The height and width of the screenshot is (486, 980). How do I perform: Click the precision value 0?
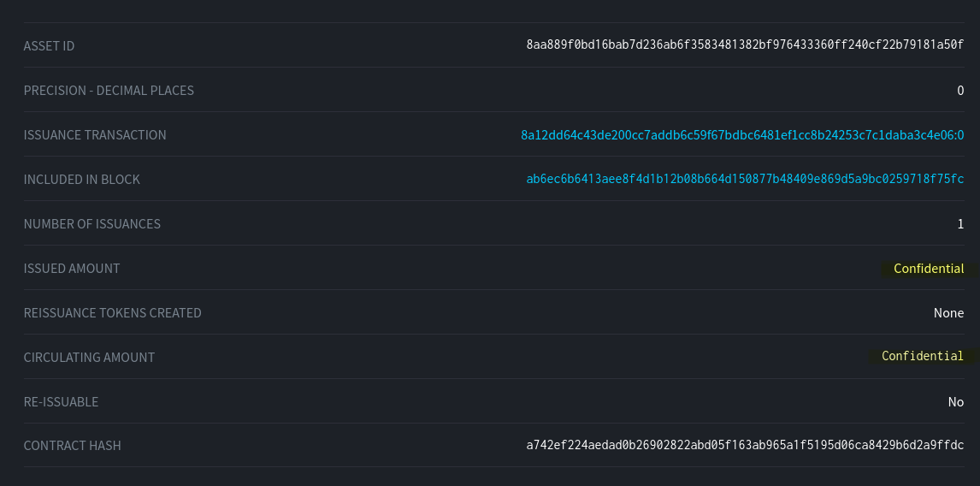pyautogui.click(x=960, y=91)
